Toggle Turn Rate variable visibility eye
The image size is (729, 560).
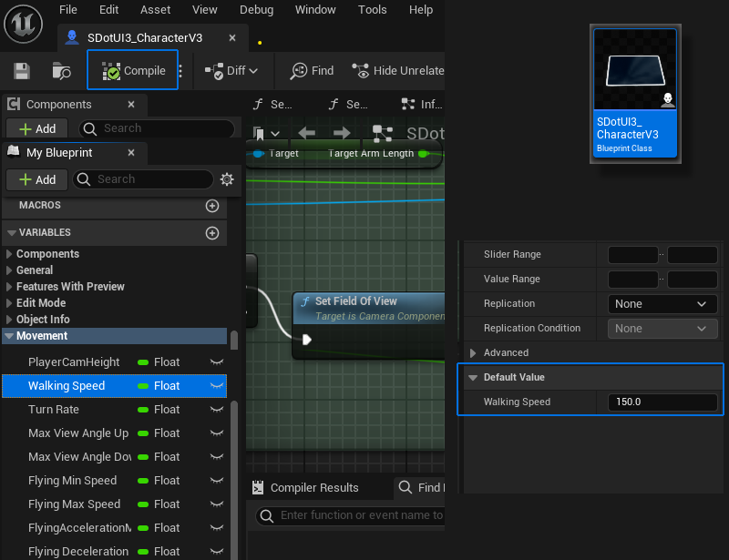(217, 410)
